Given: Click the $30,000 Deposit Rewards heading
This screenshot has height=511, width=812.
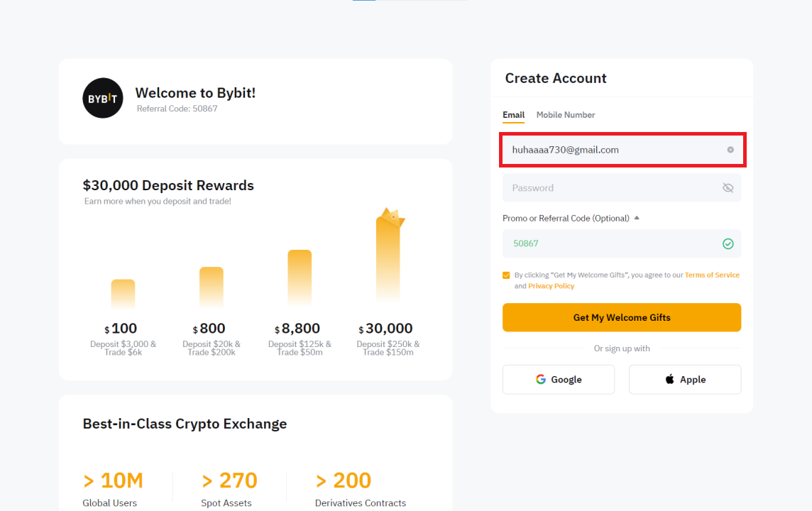Looking at the screenshot, I should [168, 185].
